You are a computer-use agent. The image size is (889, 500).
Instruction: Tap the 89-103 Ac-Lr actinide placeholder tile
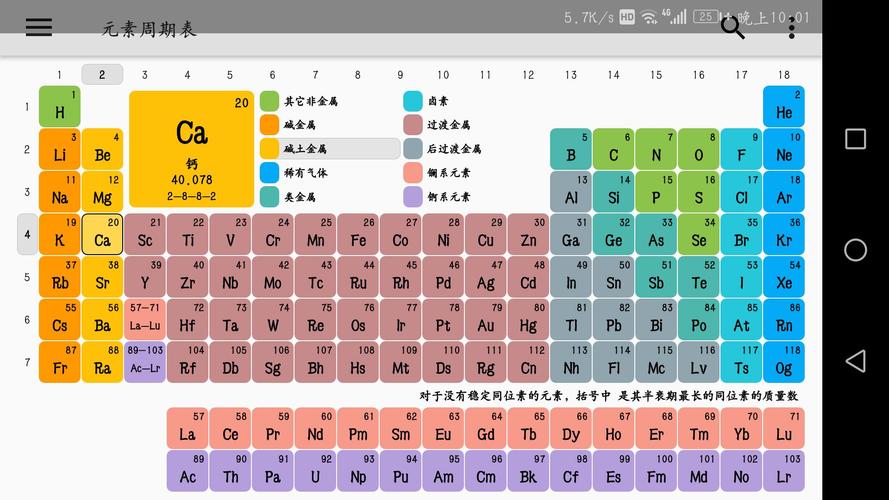point(145,362)
